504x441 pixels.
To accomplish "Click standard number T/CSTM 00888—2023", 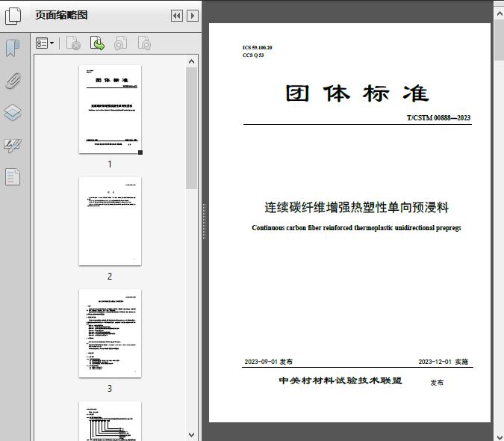I will tap(438, 118).
